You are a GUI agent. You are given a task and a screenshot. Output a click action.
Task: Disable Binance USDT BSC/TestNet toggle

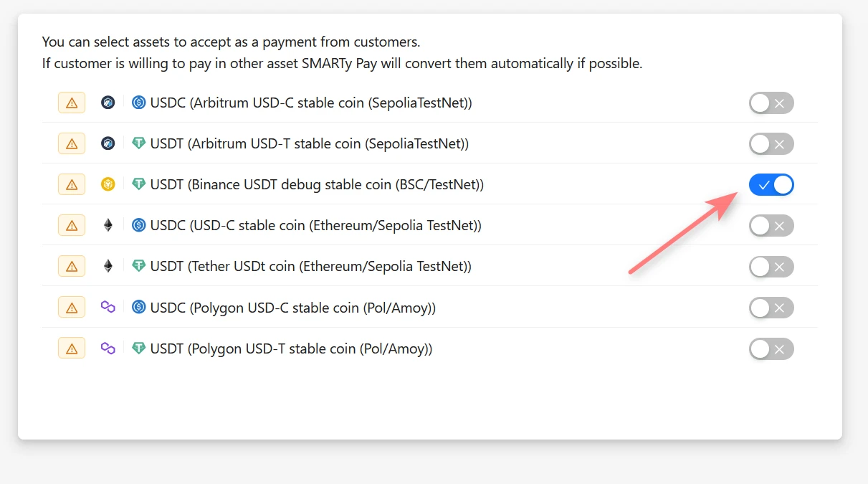(x=771, y=184)
